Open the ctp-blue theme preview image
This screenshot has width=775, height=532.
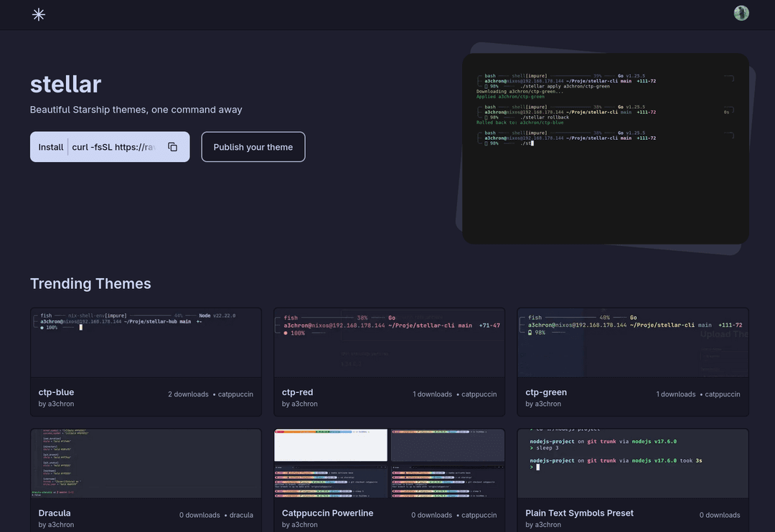point(146,343)
